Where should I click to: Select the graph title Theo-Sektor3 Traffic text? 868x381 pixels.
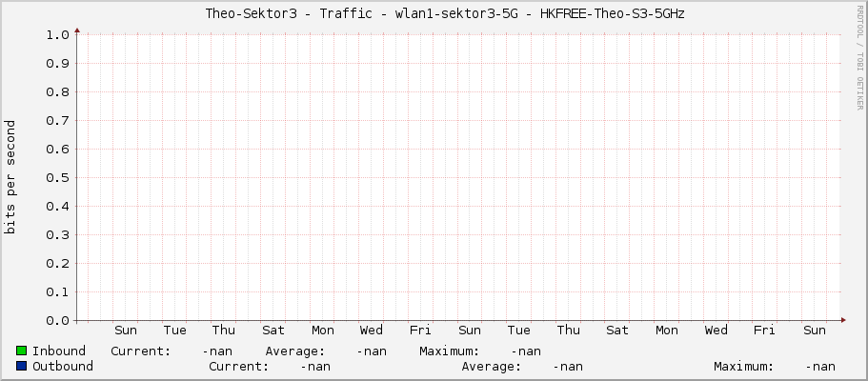445,14
